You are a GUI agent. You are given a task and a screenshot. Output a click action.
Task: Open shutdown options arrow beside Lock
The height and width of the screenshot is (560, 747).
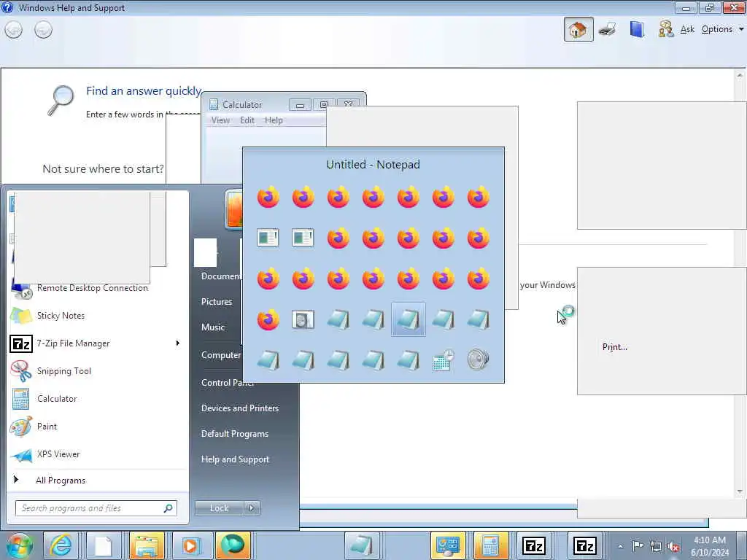coord(252,508)
